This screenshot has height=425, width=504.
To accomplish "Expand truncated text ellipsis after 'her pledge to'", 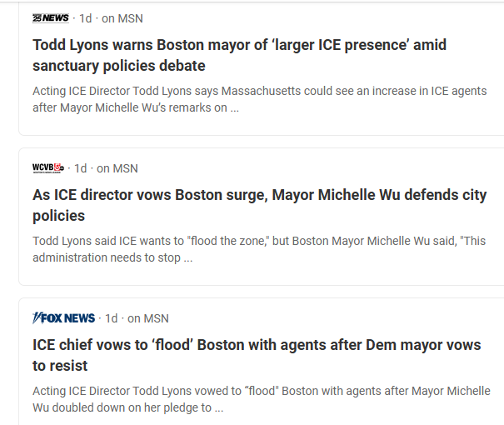I will 218,408.
